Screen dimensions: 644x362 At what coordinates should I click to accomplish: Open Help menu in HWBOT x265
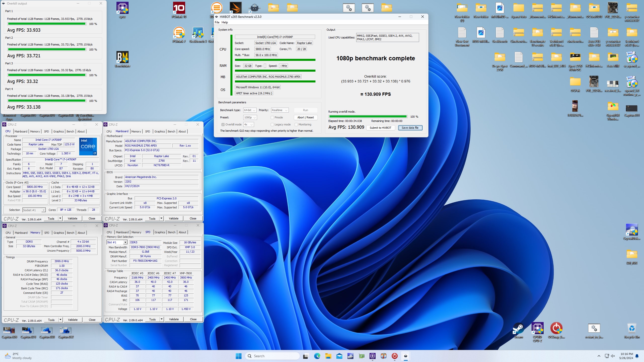(225, 22)
